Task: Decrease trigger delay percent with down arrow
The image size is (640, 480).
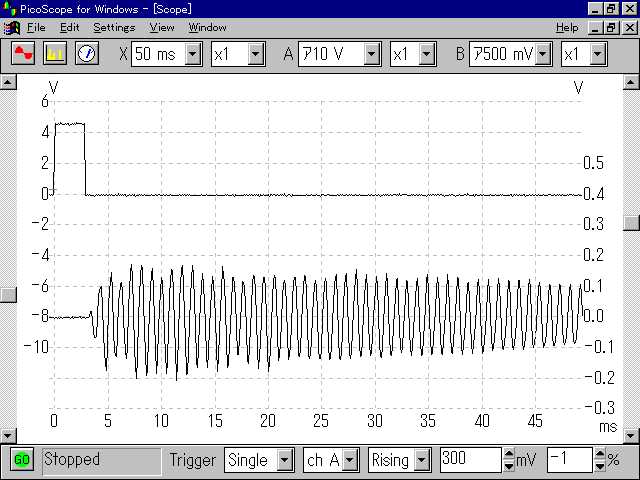Action: click(x=600, y=466)
